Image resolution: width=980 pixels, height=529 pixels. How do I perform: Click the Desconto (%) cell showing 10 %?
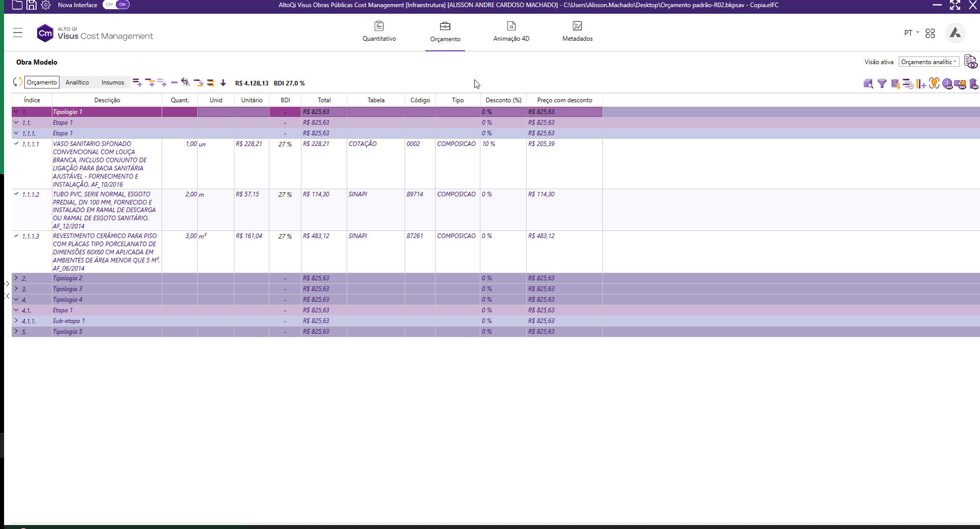502,144
